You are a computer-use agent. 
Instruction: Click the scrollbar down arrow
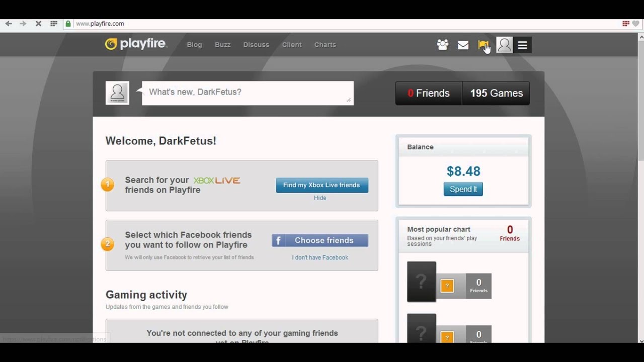(640, 340)
